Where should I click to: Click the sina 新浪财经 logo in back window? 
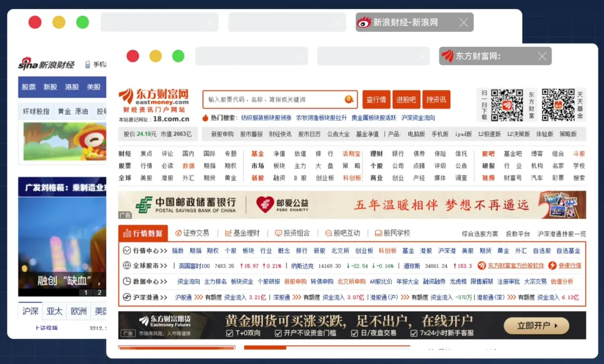(46, 64)
